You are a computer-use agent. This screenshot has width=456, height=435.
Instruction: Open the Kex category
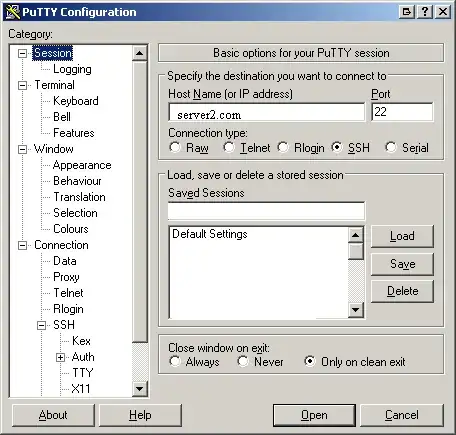coord(81,341)
